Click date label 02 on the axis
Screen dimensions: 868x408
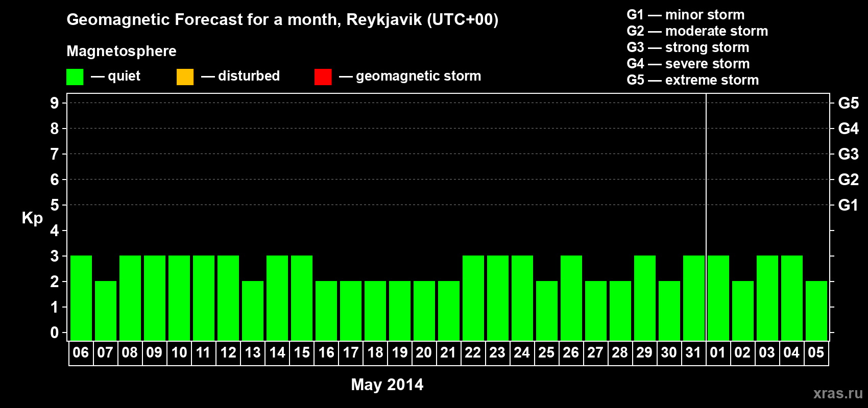[x=742, y=352]
